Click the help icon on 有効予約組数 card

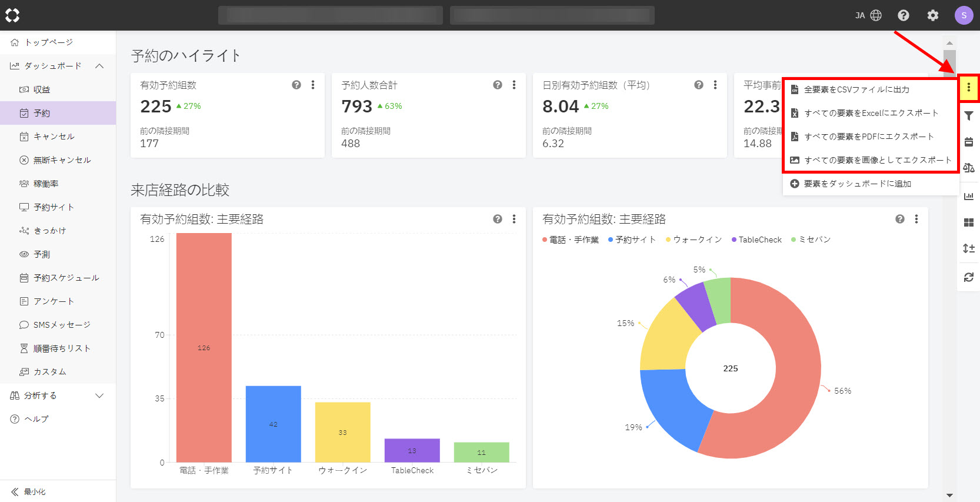pos(296,85)
